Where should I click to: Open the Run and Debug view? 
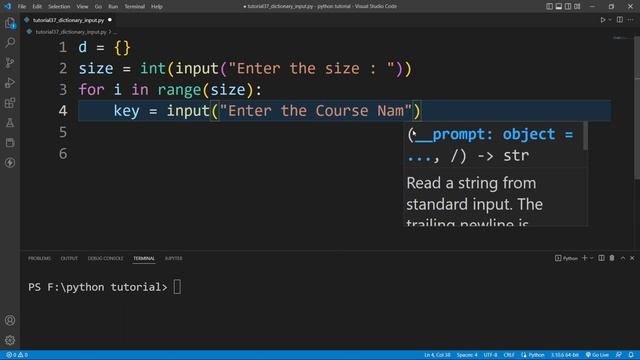(x=10, y=82)
